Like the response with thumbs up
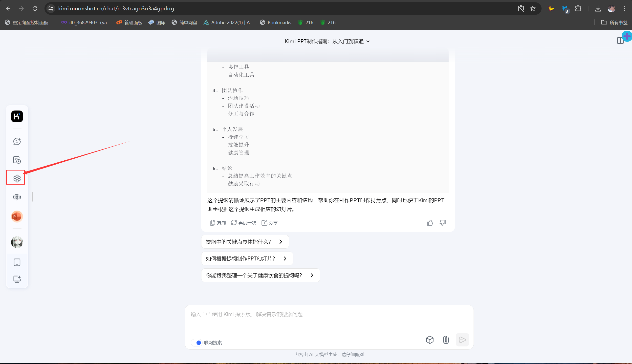 430,222
